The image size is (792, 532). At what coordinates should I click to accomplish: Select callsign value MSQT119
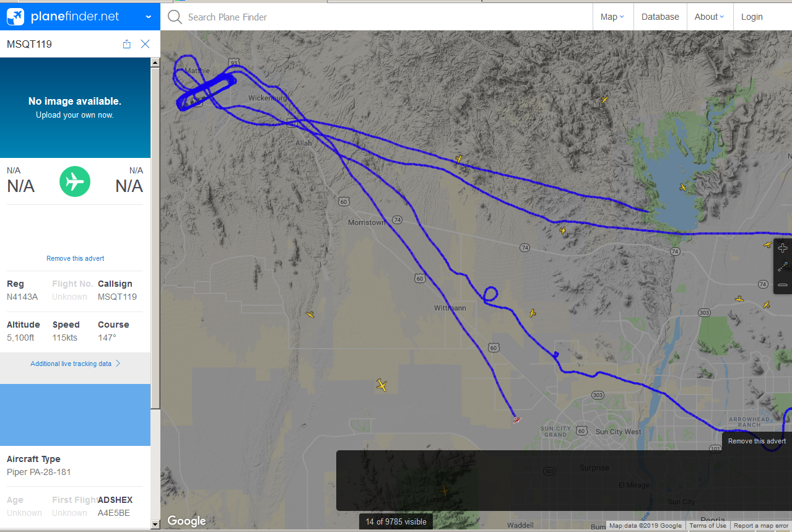117,297
